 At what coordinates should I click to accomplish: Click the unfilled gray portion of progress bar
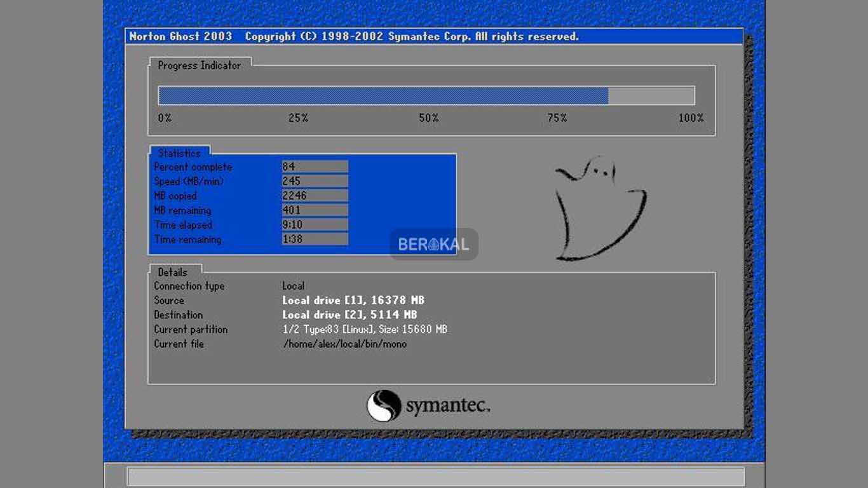(651, 96)
